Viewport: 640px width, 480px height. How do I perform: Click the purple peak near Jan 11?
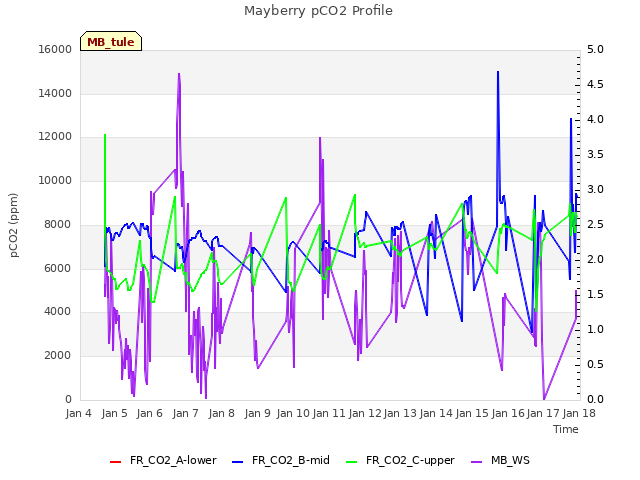click(x=320, y=138)
